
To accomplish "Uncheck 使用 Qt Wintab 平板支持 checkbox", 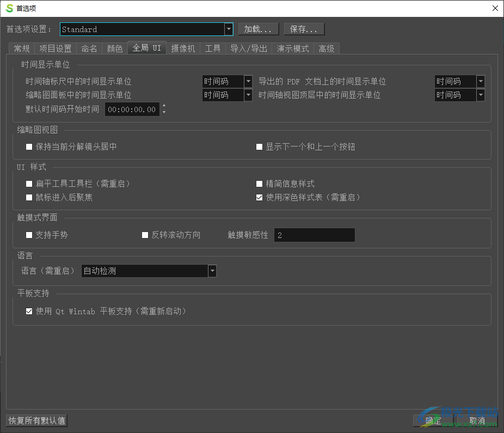I will [x=29, y=312].
